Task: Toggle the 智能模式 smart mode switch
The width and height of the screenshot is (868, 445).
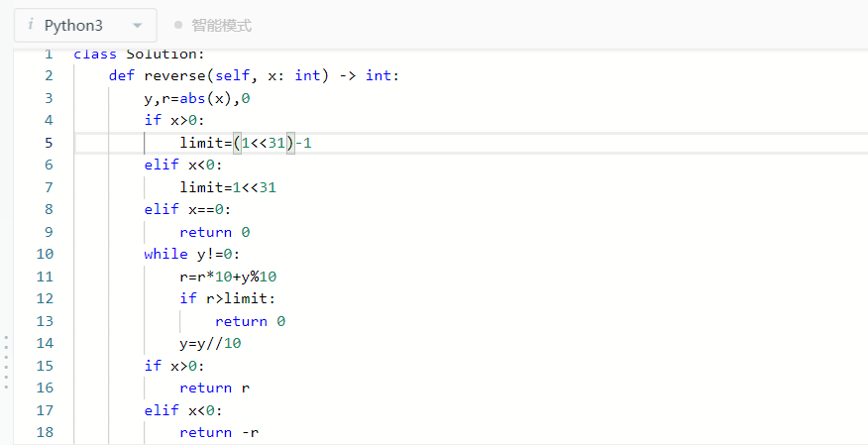Action: (178, 25)
